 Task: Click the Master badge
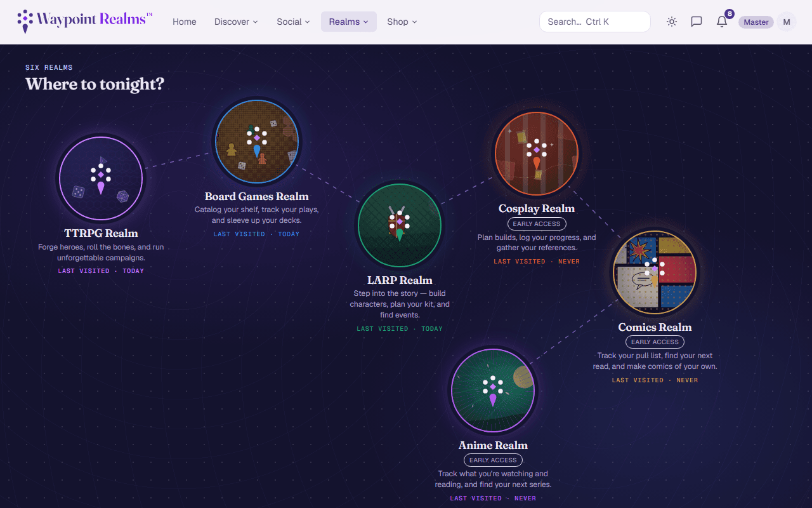[756, 22]
